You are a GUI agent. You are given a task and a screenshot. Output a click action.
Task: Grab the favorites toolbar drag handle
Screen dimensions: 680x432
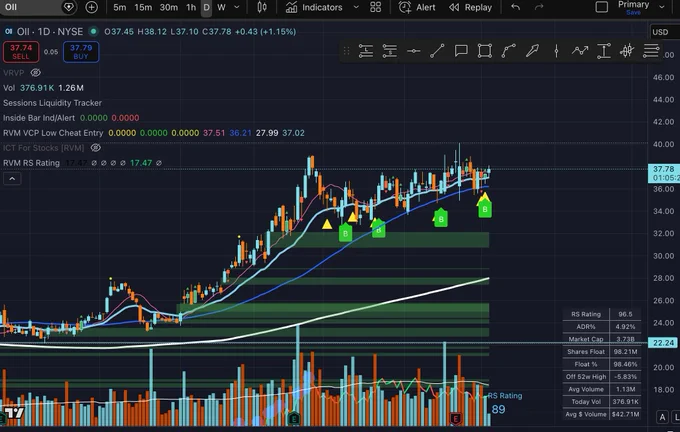346,51
